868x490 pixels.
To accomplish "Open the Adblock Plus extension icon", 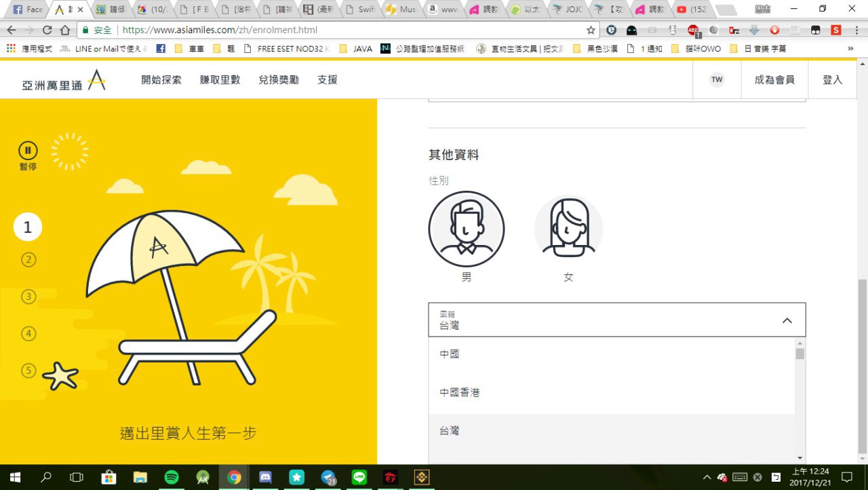I will (694, 31).
